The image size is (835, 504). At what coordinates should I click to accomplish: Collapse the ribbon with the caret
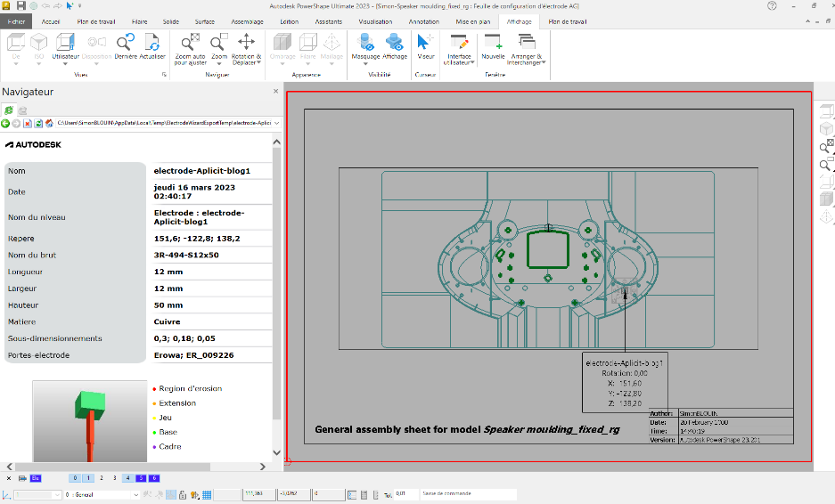pyautogui.click(x=808, y=21)
